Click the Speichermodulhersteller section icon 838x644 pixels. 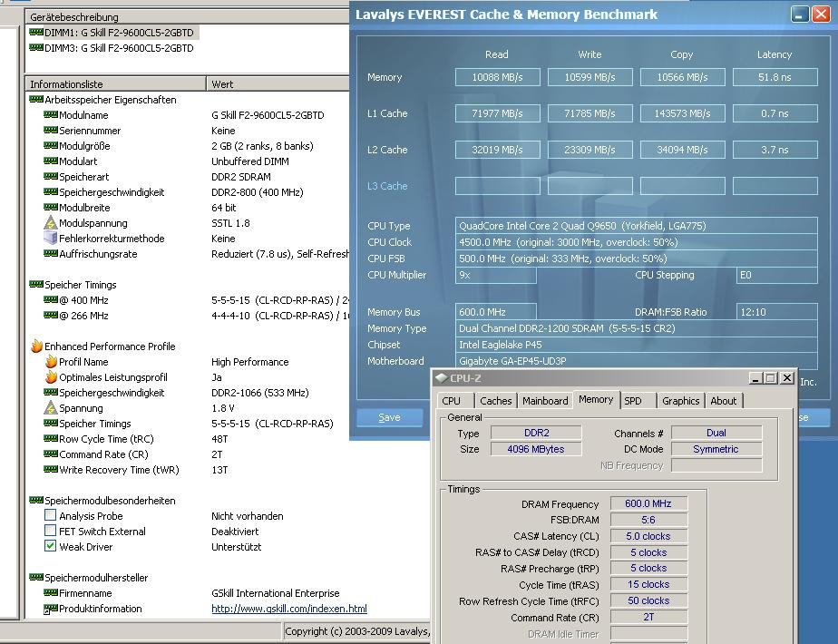pos(35,577)
